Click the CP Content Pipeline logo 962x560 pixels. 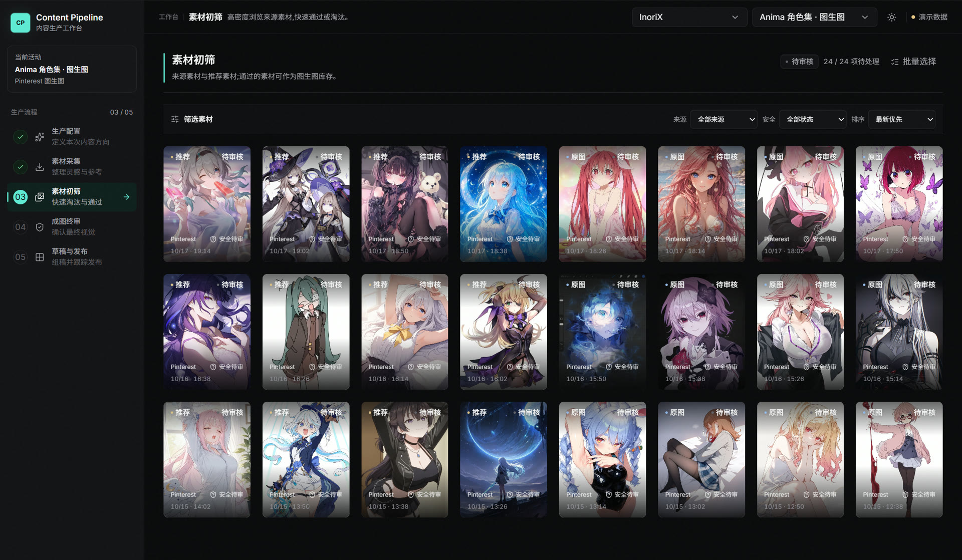(20, 23)
